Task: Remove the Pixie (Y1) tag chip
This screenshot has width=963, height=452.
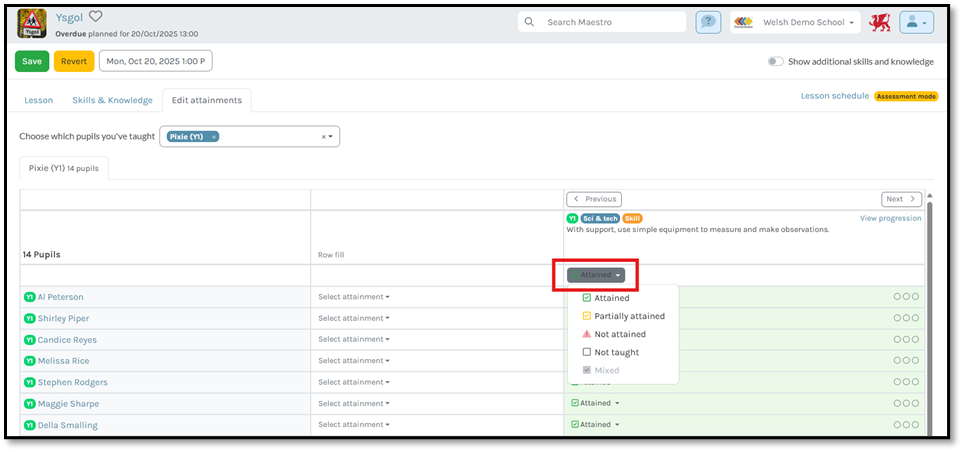Action: [x=214, y=137]
